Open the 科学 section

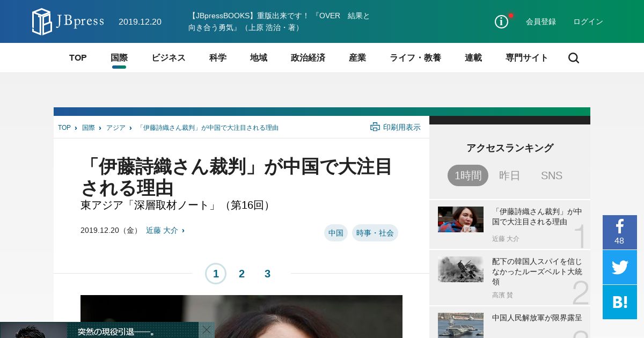tap(218, 58)
